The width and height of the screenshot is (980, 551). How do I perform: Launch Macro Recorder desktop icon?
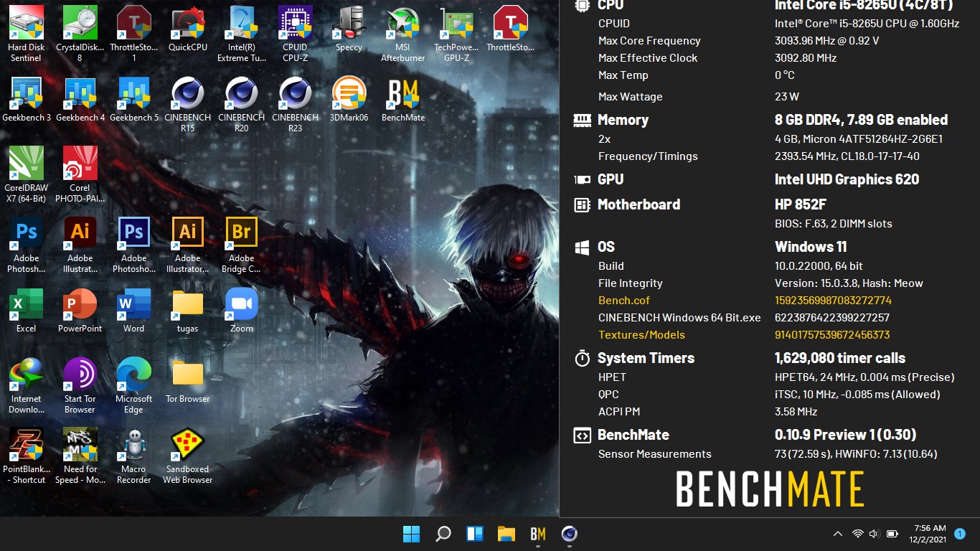coord(134,456)
